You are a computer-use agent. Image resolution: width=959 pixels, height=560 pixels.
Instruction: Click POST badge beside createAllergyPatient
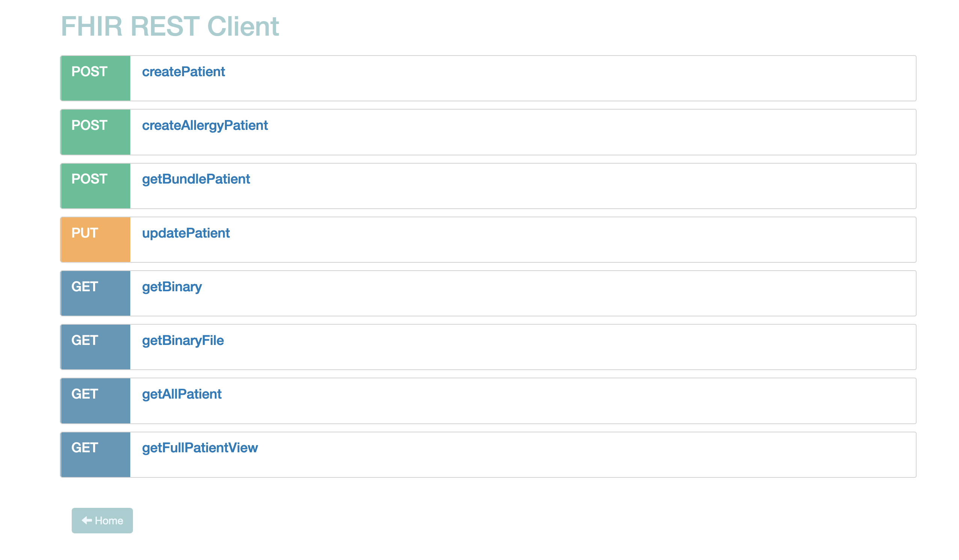pyautogui.click(x=95, y=132)
